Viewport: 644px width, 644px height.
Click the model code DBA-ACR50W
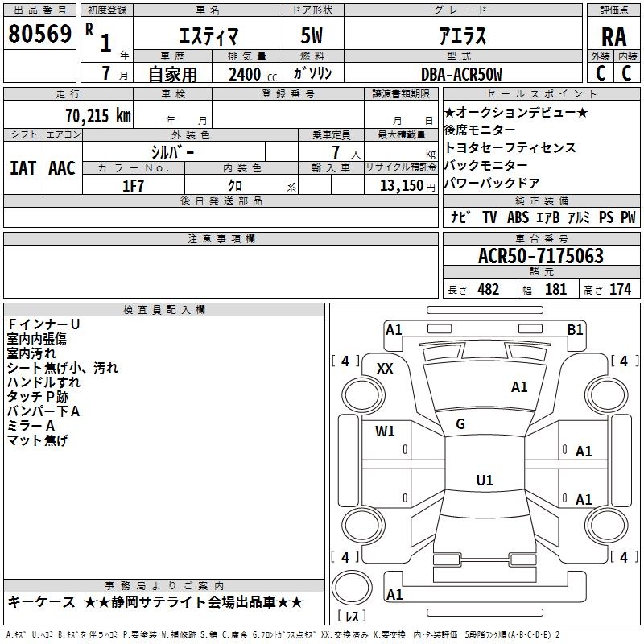(x=461, y=74)
